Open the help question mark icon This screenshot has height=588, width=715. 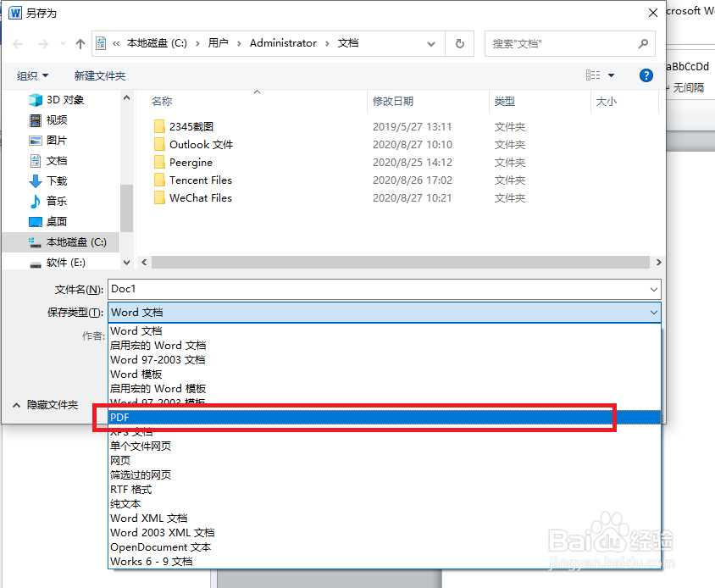coord(646,75)
